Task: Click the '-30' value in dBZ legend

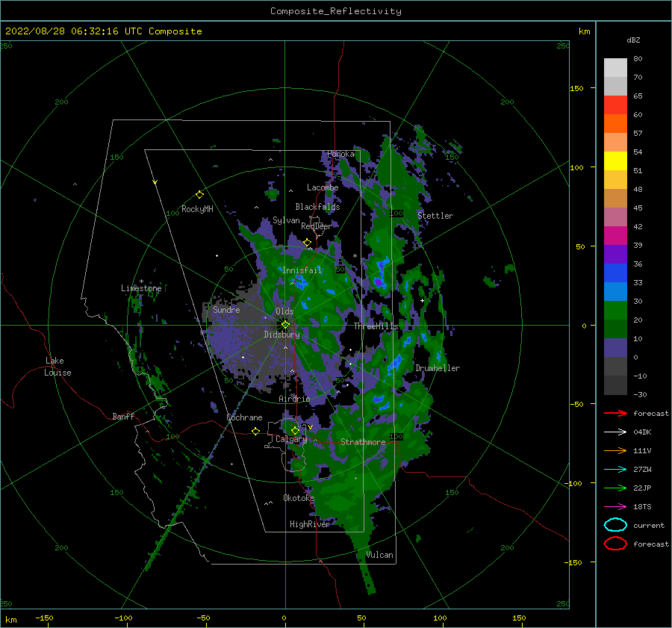Action: [x=640, y=394]
